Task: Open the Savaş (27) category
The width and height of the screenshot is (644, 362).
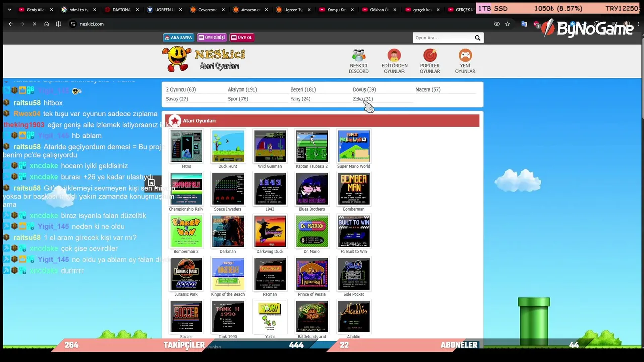Action: [x=177, y=99]
